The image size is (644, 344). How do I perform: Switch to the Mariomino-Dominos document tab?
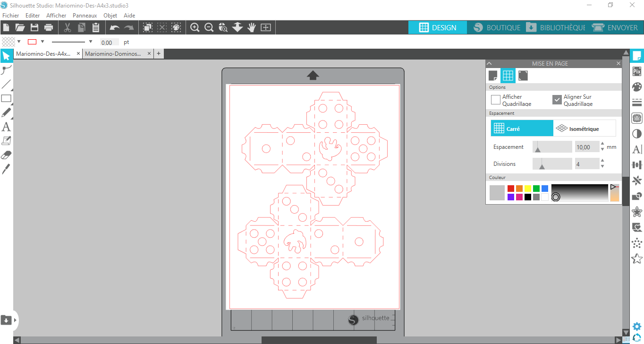(x=113, y=54)
